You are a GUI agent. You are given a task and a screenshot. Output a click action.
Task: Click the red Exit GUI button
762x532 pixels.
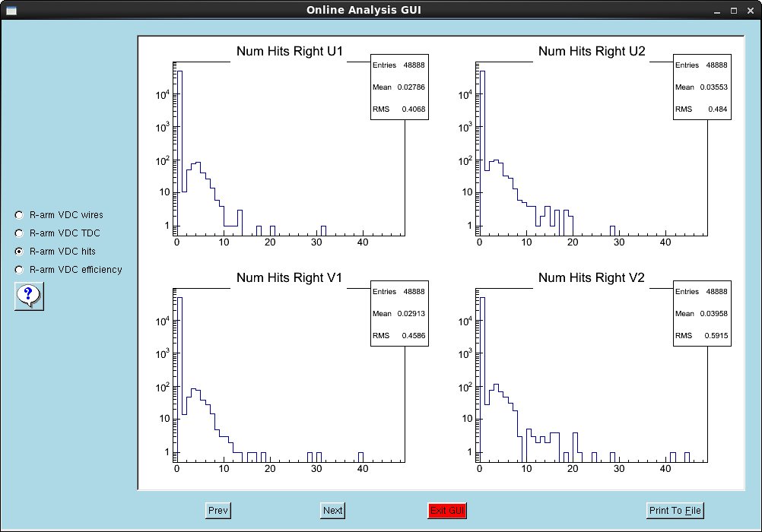(x=448, y=511)
